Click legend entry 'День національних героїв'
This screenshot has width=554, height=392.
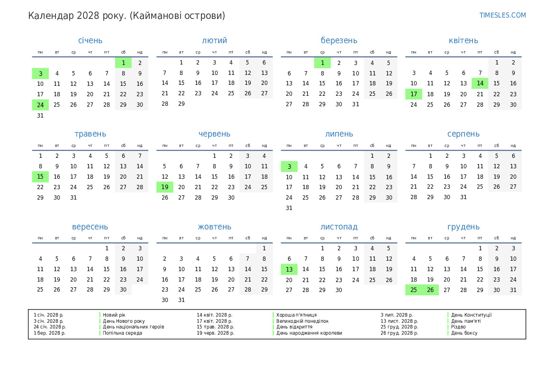(134, 327)
